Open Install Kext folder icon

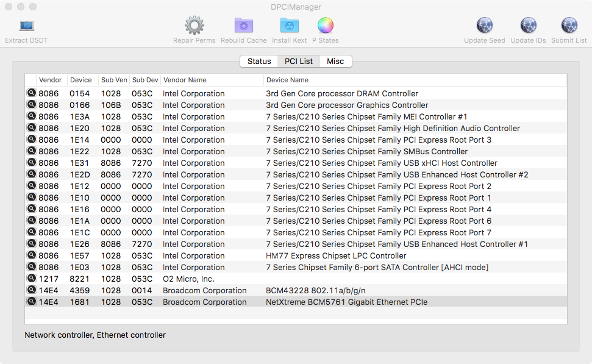point(289,26)
